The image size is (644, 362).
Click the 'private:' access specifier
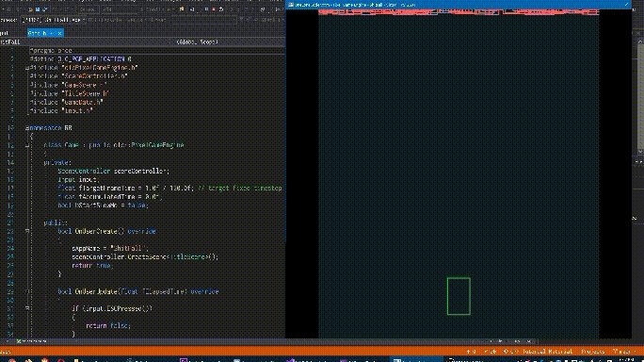(x=57, y=162)
